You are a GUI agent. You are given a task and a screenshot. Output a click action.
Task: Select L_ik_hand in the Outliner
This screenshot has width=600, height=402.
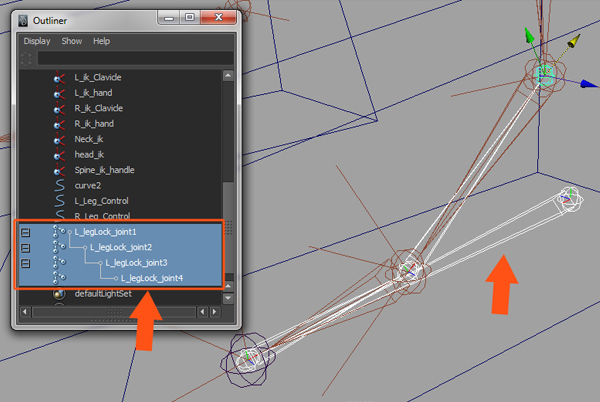[93, 93]
